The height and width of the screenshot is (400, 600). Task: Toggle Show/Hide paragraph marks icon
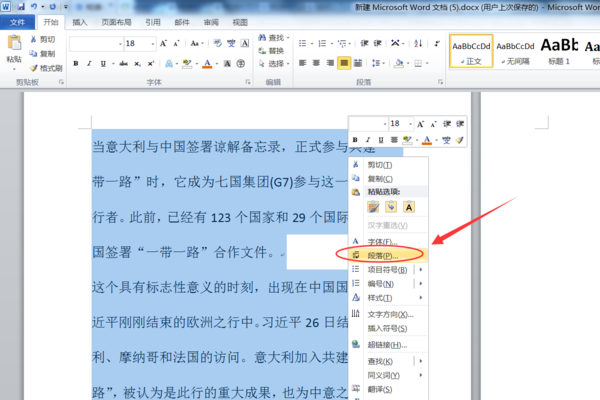[437, 44]
